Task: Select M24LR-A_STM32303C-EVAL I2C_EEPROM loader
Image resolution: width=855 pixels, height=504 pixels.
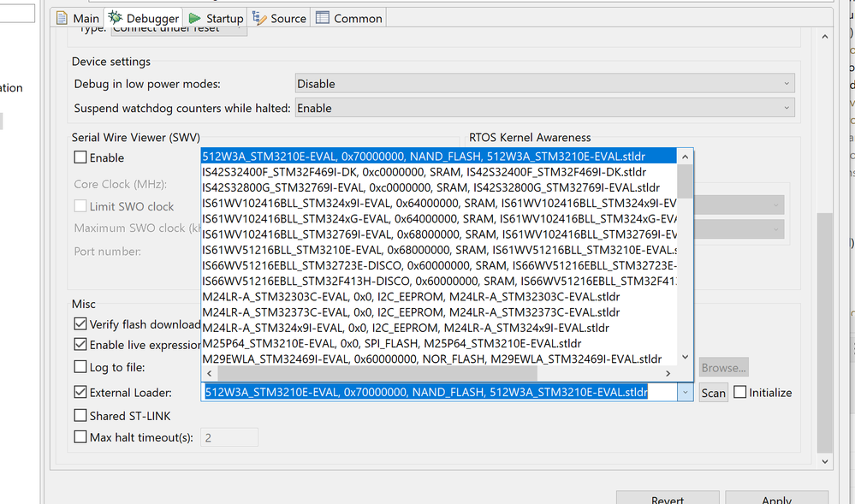Action: (x=439, y=297)
